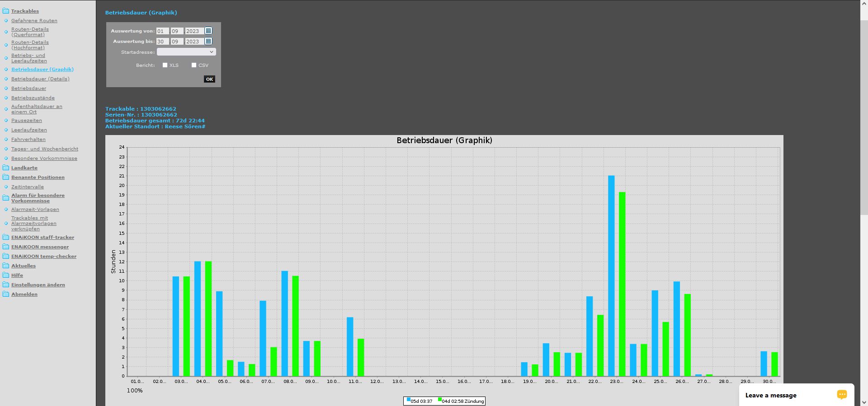Click the green Zündung legend swatch
868x406 pixels.
[440, 400]
